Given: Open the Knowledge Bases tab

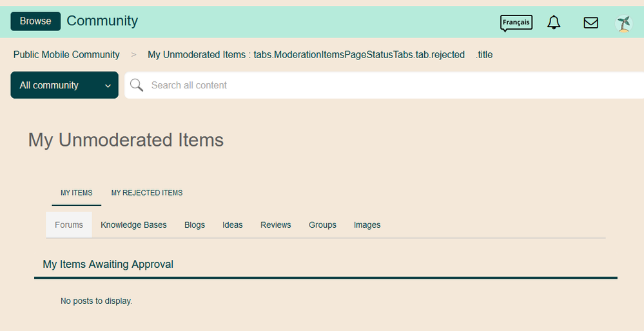Looking at the screenshot, I should click(133, 225).
